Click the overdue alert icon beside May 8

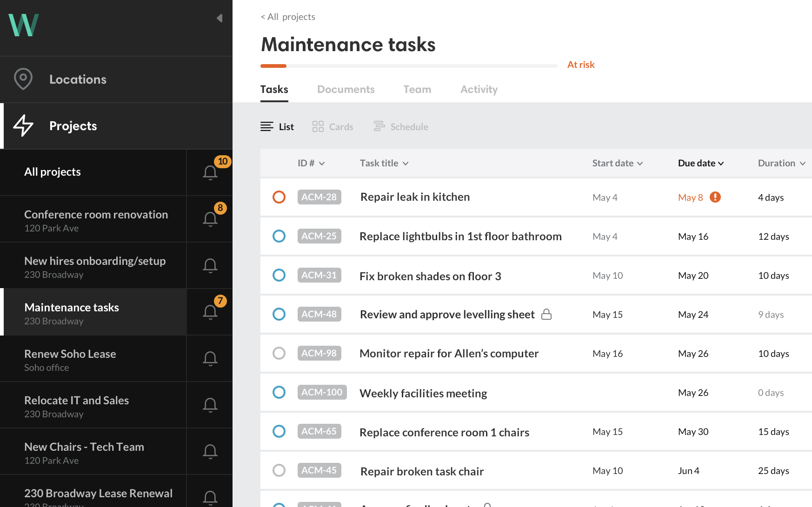pos(715,197)
